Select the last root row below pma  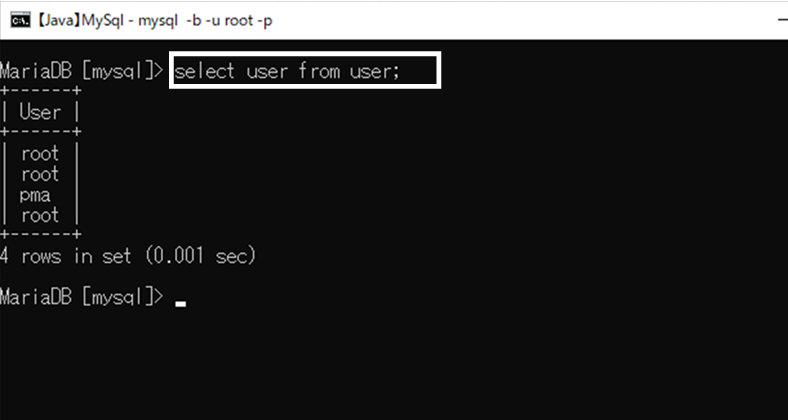click(x=40, y=216)
